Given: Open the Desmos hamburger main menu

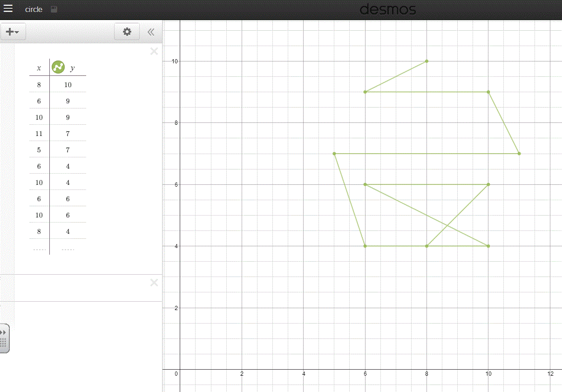Looking at the screenshot, I should 8,8.
